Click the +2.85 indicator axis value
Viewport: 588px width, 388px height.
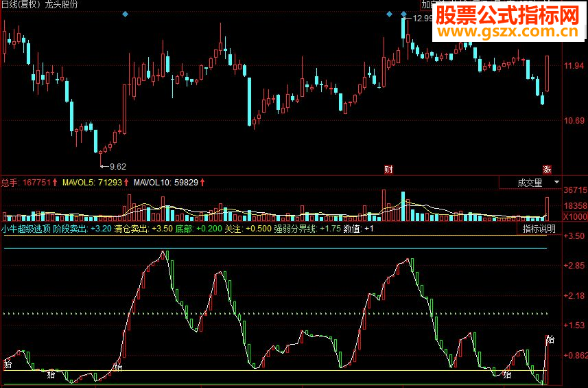click(574, 266)
